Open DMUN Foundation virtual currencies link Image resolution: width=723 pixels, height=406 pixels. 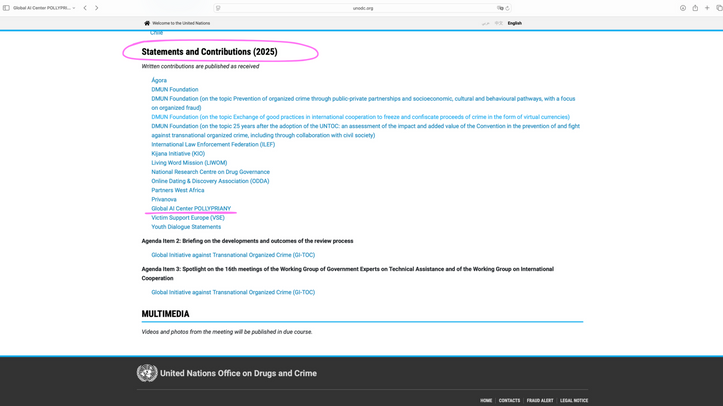pyautogui.click(x=361, y=117)
